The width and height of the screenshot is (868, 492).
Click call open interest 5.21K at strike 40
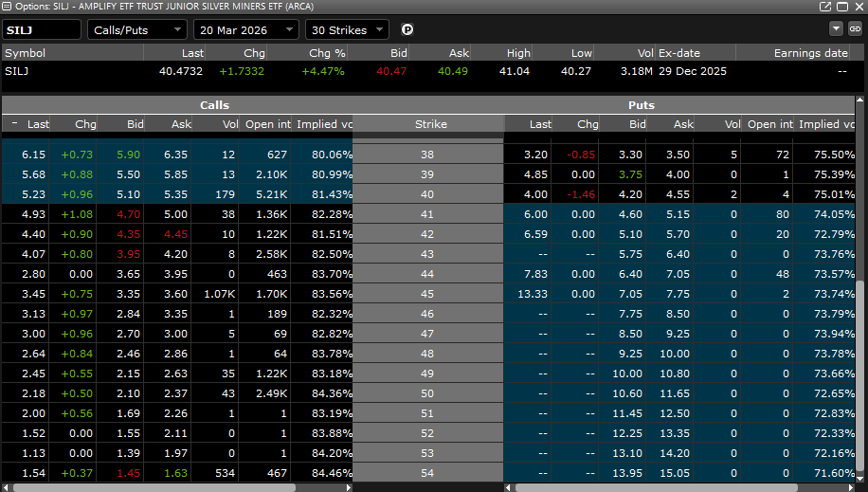click(271, 194)
